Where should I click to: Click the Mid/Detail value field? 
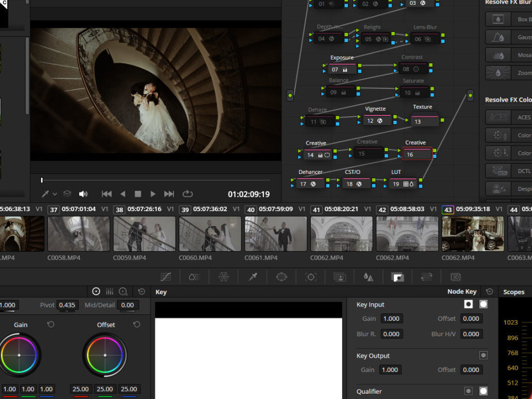coord(128,305)
